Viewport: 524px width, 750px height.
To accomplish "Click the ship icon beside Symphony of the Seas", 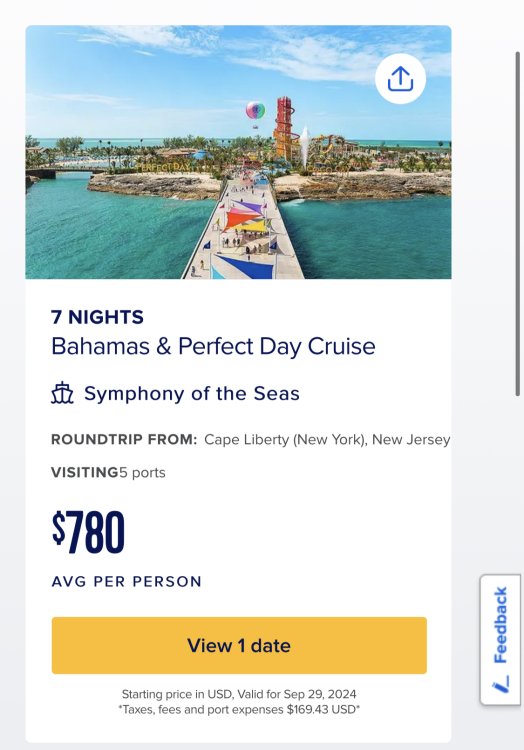I will 63,394.
